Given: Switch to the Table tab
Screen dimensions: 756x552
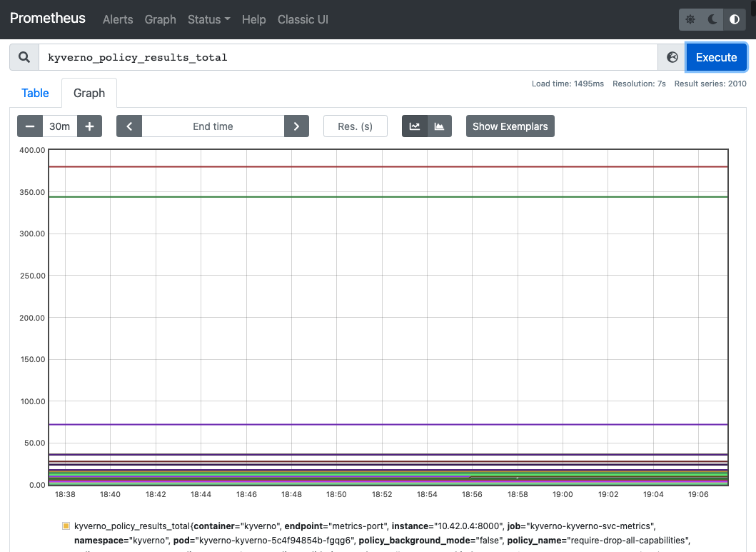Looking at the screenshot, I should [35, 93].
